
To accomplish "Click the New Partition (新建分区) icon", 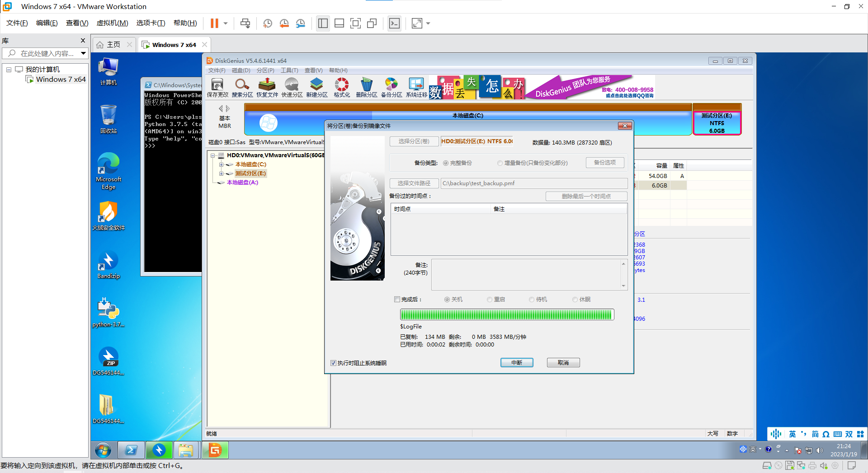I will point(317,88).
